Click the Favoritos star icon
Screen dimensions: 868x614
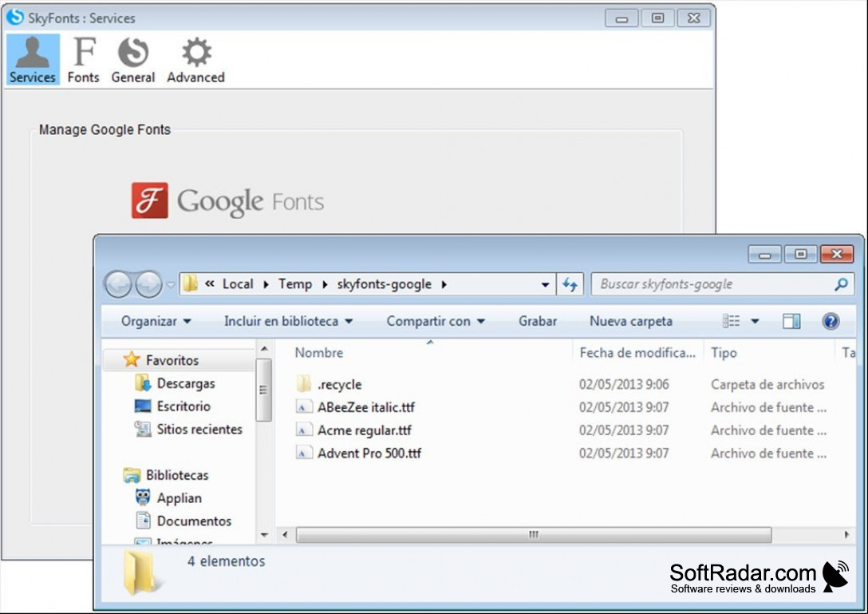pyautogui.click(x=132, y=359)
